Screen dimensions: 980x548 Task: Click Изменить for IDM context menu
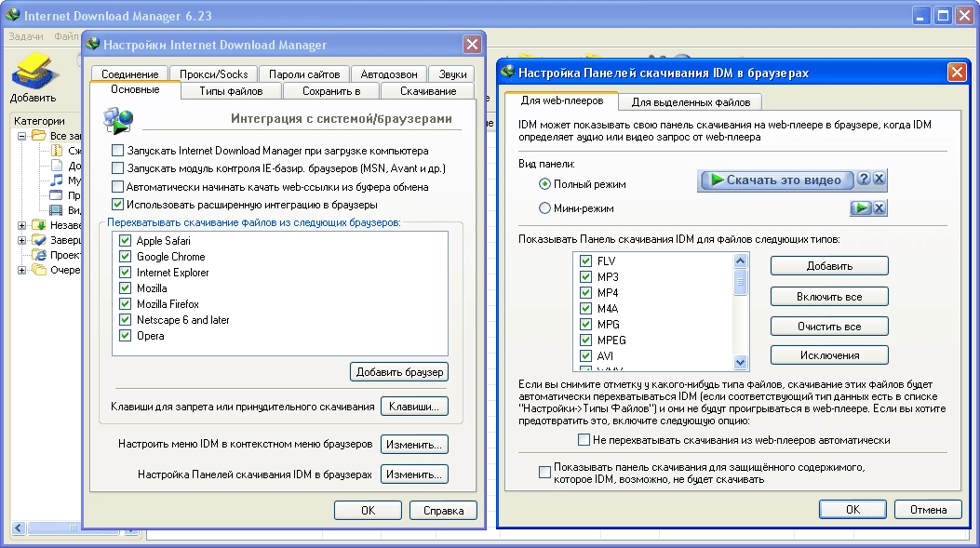tap(414, 445)
